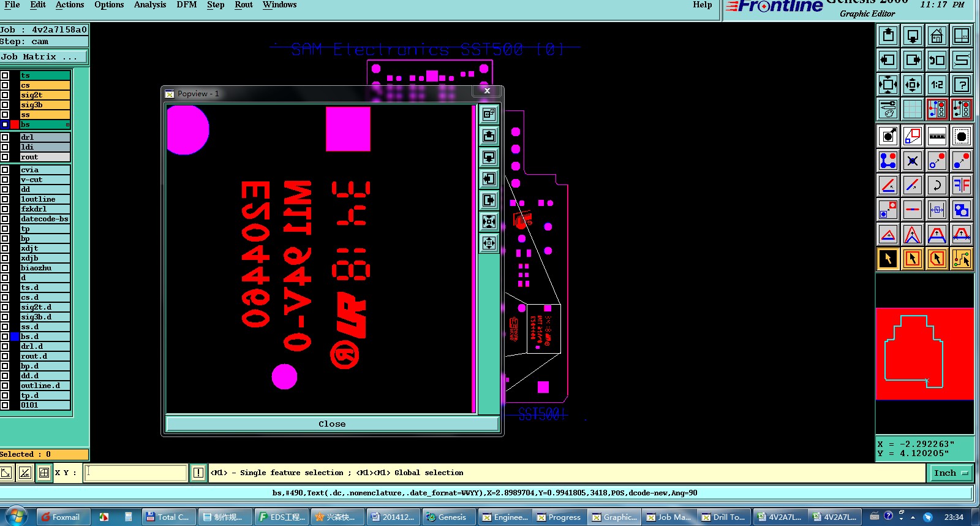980x526 pixels.
Task: Select layer sig3b in the layer list
Action: 45,105
